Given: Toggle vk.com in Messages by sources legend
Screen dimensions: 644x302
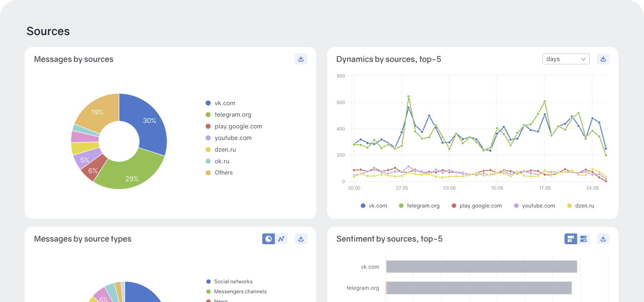Looking at the screenshot, I should pyautogui.click(x=220, y=103).
